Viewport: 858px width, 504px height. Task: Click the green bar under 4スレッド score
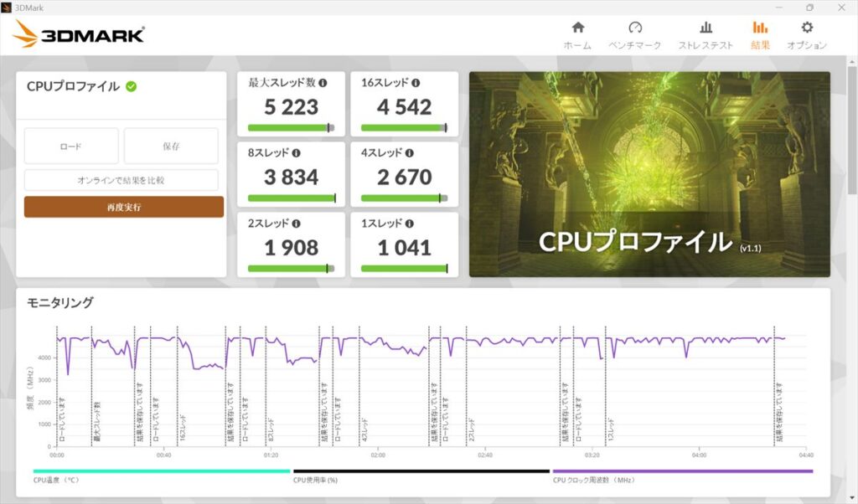click(x=405, y=198)
